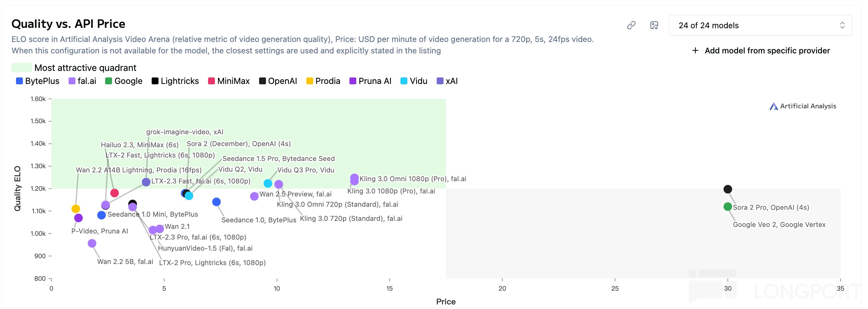This screenshot has height=309, width=868.
Task: Select the Sora 2 Pro data point
Action: 728,189
